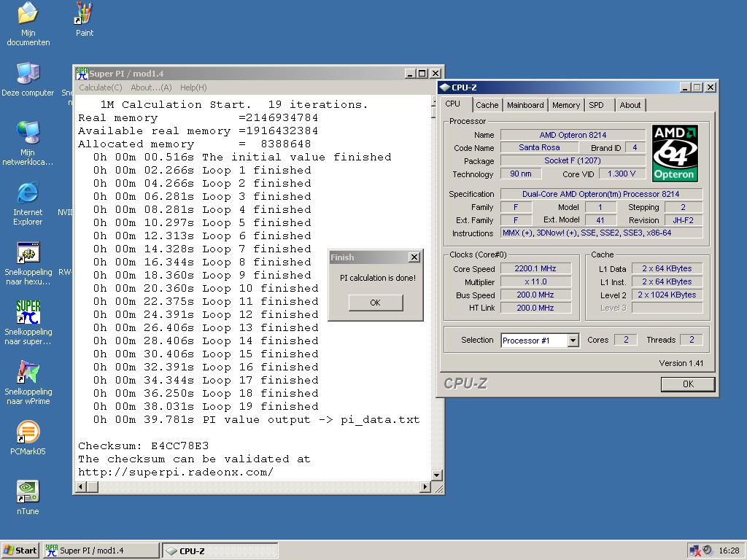Open the Deze computer desktop icon
Image resolution: width=747 pixels, height=560 pixels.
[28, 79]
